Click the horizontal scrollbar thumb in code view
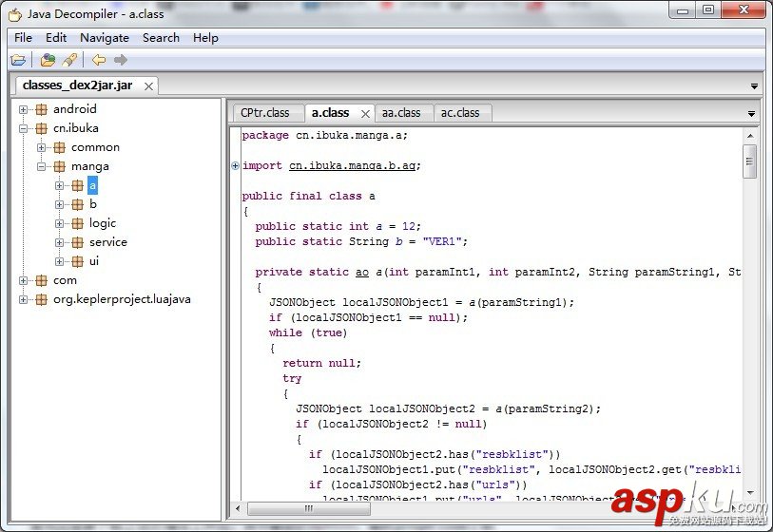773x532 pixels. pyautogui.click(x=309, y=508)
